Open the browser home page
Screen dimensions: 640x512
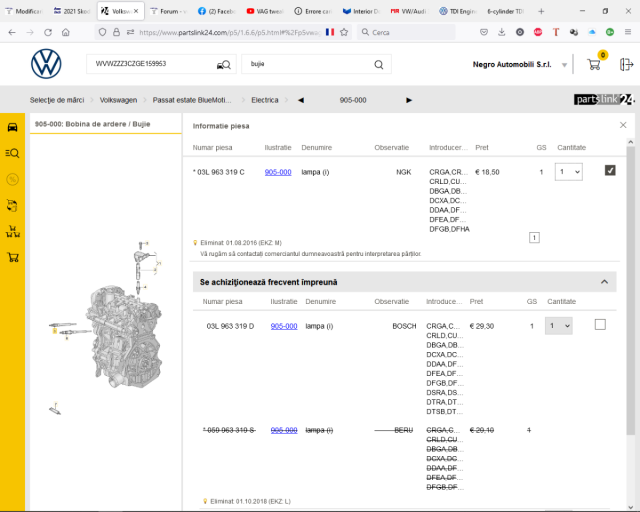(66, 32)
